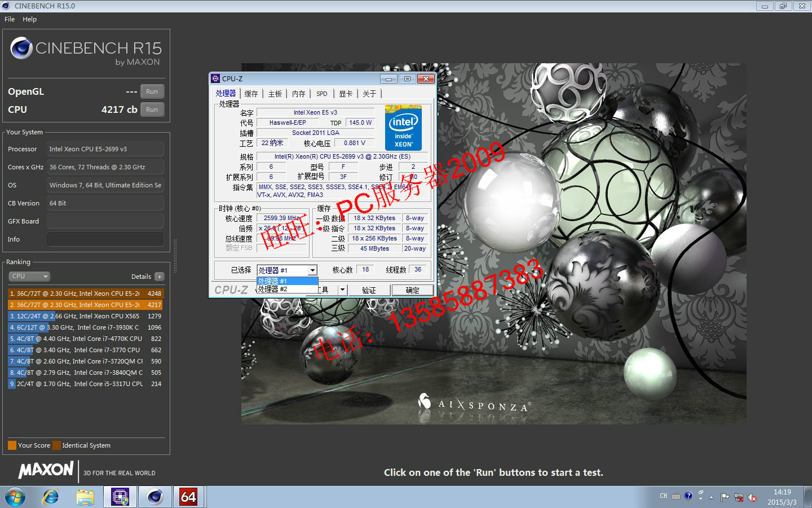Choose 处理器 #2 from the dropdown list
This screenshot has height=508, width=812.
(x=288, y=289)
